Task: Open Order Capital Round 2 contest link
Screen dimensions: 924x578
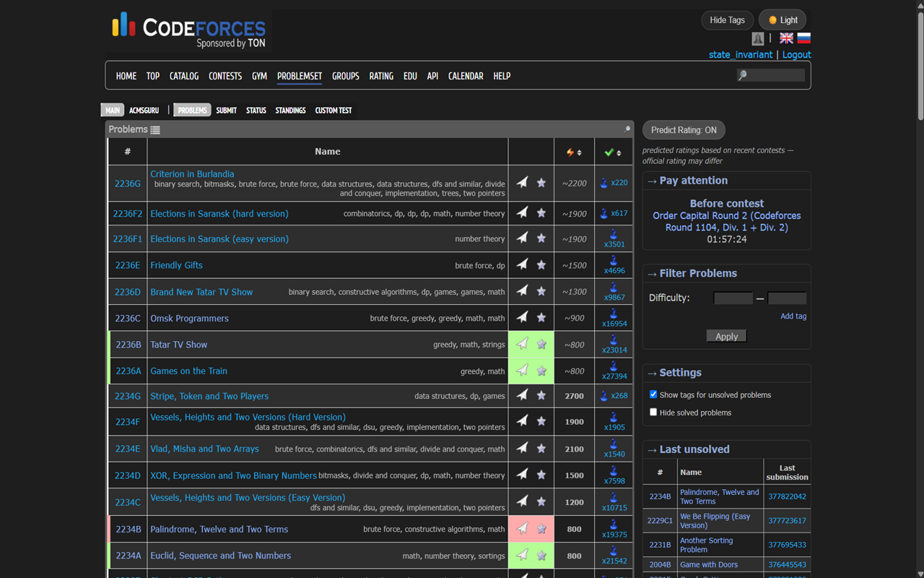Action: 726,221
